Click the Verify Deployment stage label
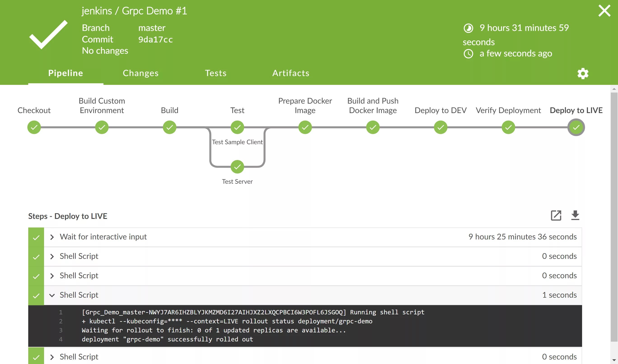618x364 pixels. tap(508, 110)
